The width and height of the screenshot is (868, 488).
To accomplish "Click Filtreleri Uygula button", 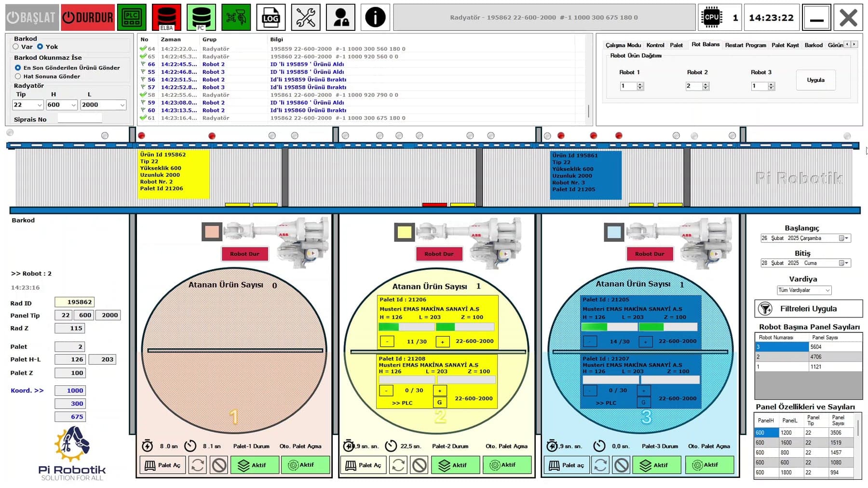I will pos(808,308).
